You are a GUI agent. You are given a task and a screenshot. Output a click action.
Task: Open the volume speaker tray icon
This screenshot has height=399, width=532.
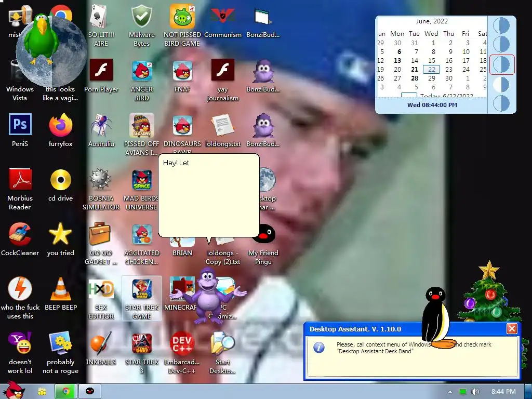[x=475, y=392]
